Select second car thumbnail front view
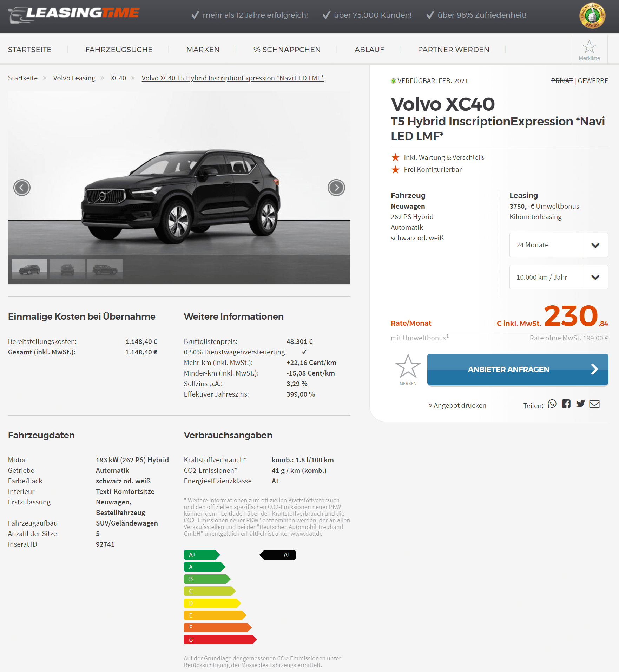The height and width of the screenshot is (672, 619). 67,269
